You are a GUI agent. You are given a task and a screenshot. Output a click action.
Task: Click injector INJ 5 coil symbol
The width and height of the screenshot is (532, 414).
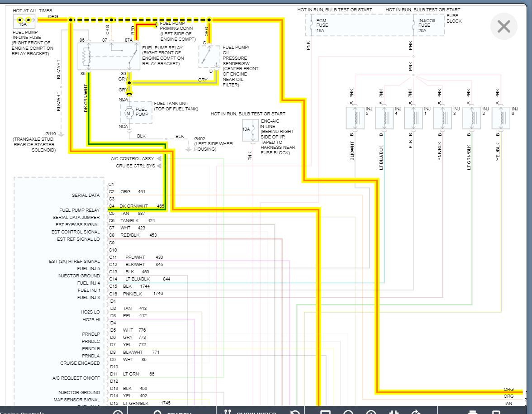pyautogui.click(x=355, y=119)
